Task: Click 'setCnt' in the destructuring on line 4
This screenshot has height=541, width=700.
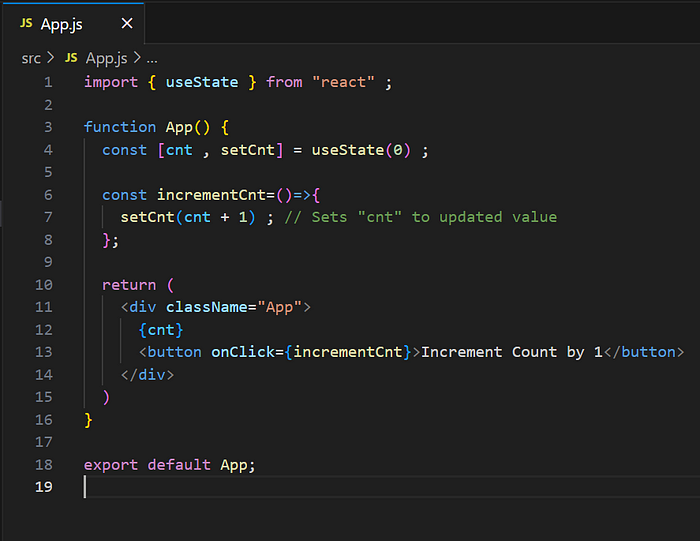Action: 248,150
